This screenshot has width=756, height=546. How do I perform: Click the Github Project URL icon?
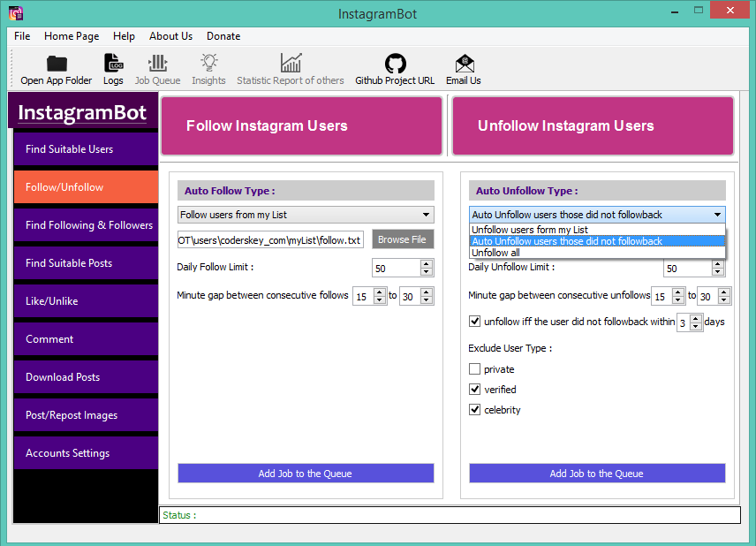point(395,64)
